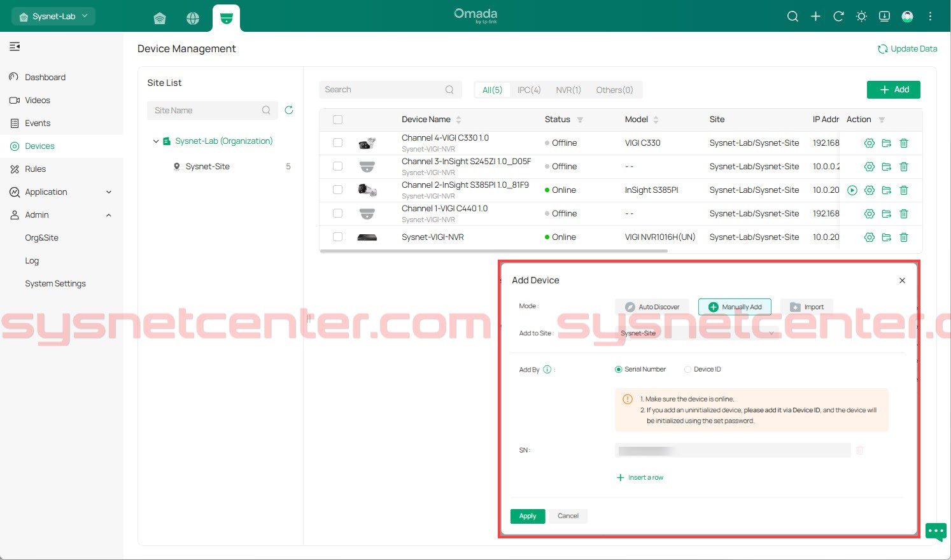The image size is (951, 560).
Task: Click the Insert a row link
Action: coord(640,477)
